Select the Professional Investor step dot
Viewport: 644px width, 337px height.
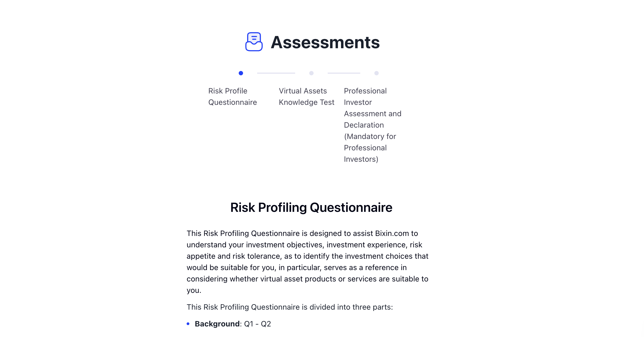(x=377, y=73)
